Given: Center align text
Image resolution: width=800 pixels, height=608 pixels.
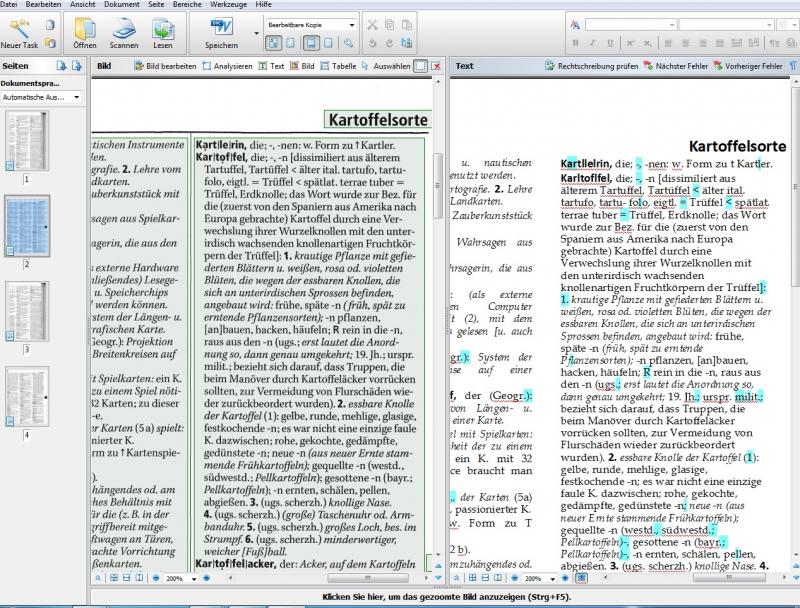Looking at the screenshot, I should pos(686,43).
